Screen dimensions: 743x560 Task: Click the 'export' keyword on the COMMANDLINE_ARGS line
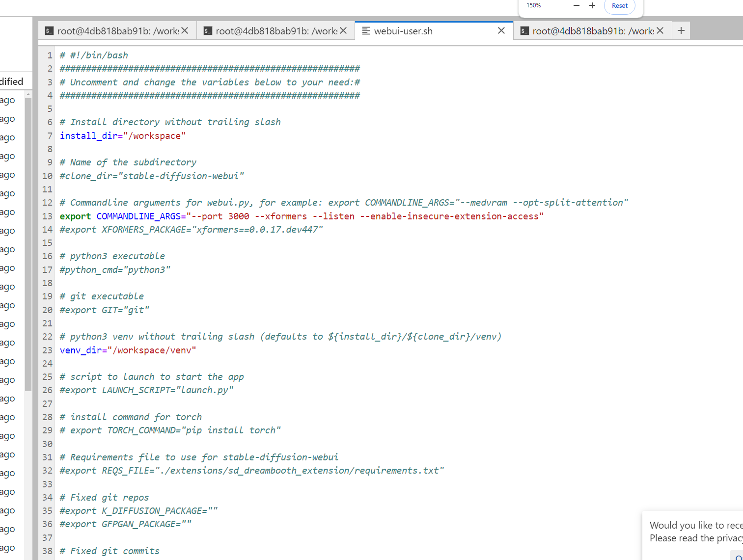click(75, 216)
